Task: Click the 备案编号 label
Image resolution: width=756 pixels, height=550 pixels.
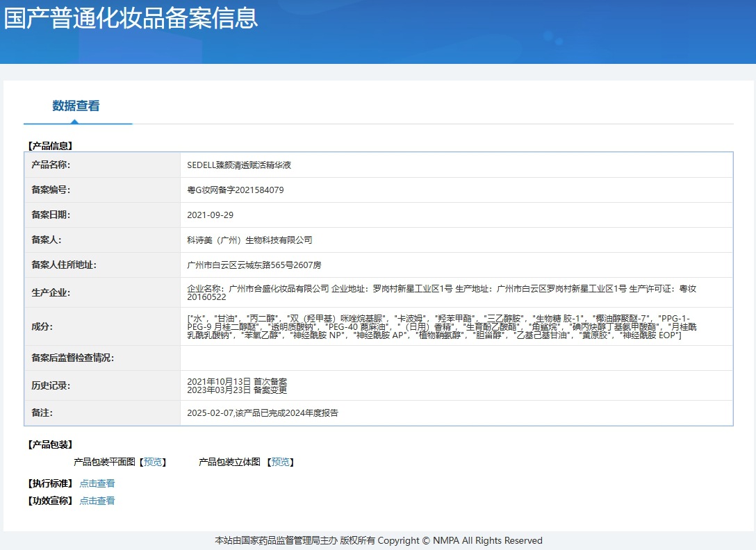Action: pos(51,190)
